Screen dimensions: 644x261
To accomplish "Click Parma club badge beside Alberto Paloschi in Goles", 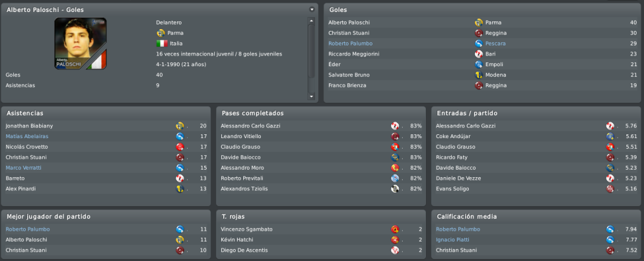I will tap(478, 23).
